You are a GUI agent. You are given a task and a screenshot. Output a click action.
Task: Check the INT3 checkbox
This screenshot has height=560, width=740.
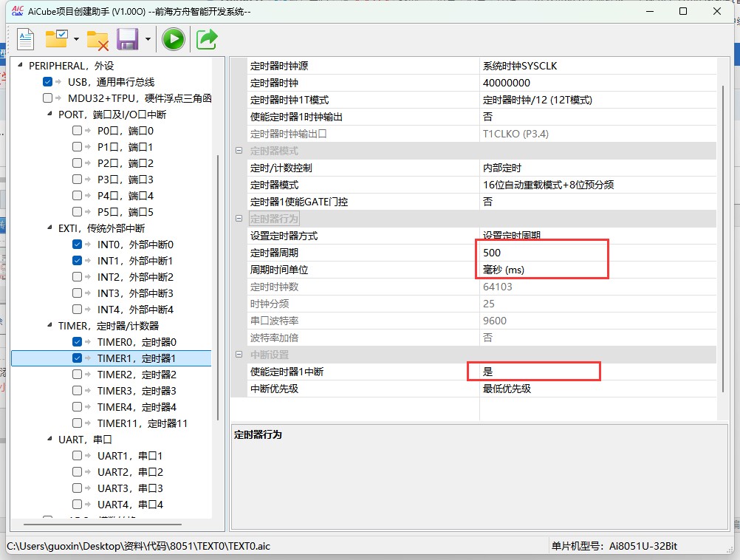pyautogui.click(x=77, y=293)
